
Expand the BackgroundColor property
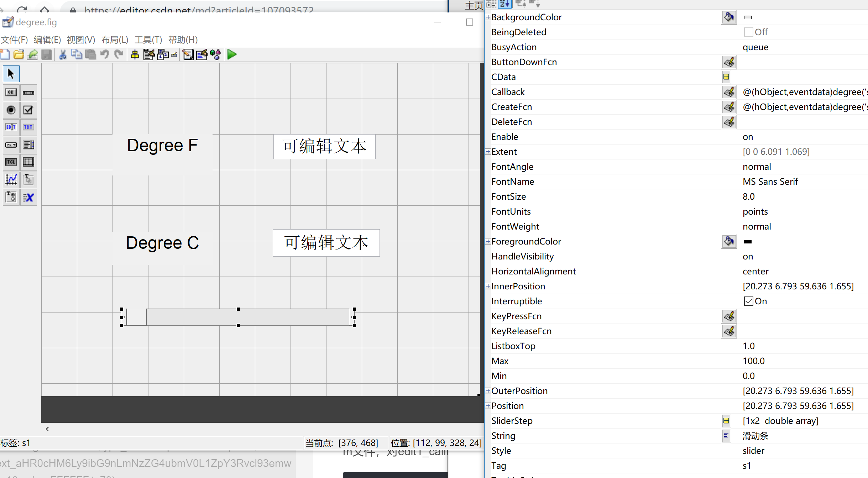(488, 17)
